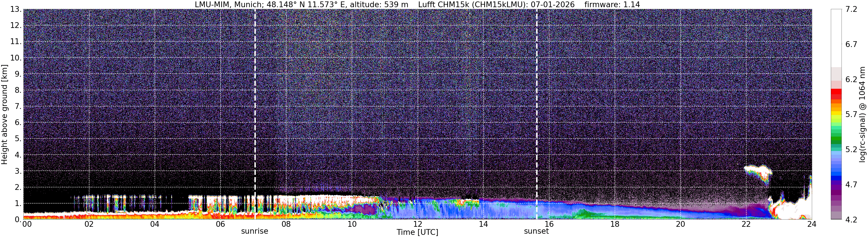Click the height-axis tick label '8.'
Image resolution: width=868 pixels, height=238 pixels.
pyautogui.click(x=18, y=90)
